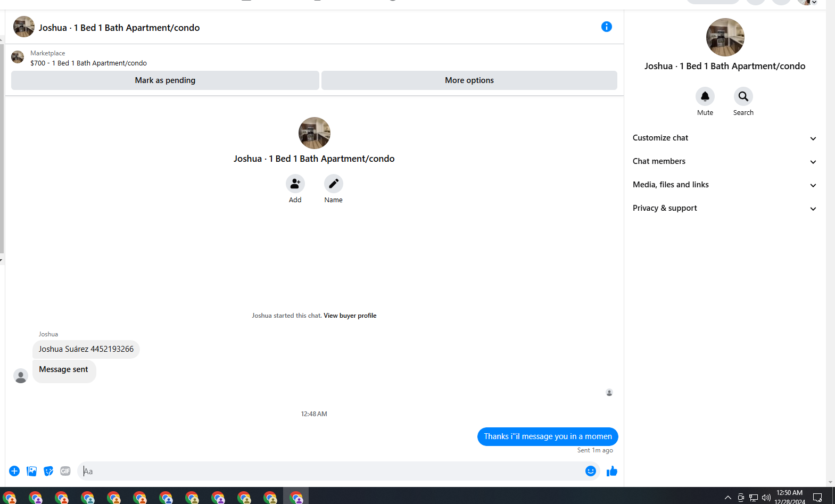Expand the Privacy & support section

click(724, 208)
